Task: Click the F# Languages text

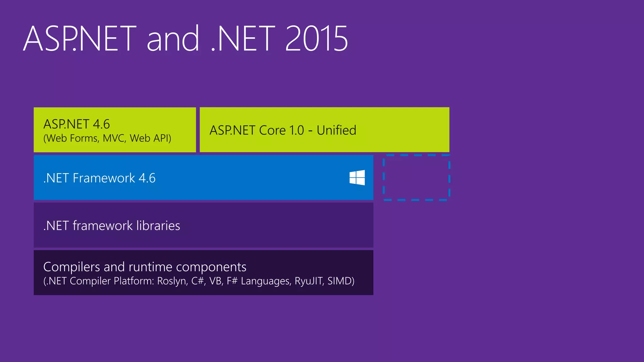Action: (x=258, y=281)
